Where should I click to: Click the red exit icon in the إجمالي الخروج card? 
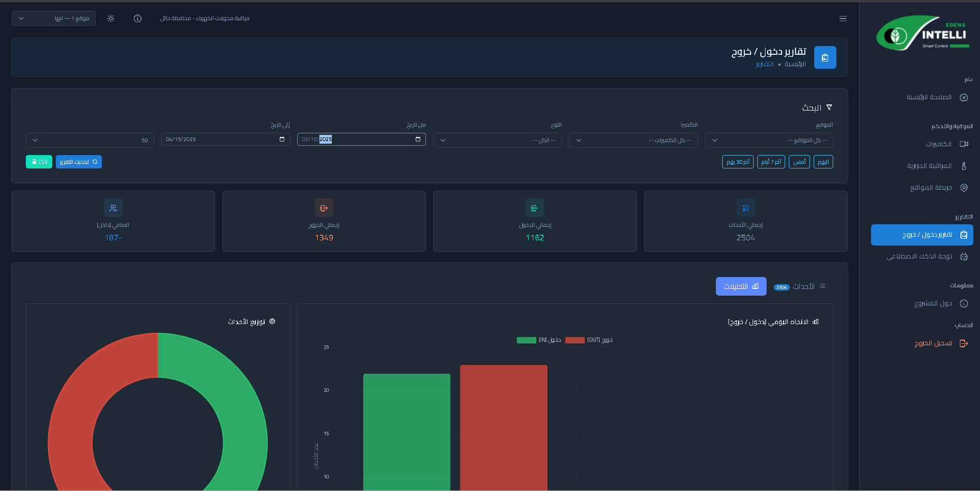(x=324, y=208)
